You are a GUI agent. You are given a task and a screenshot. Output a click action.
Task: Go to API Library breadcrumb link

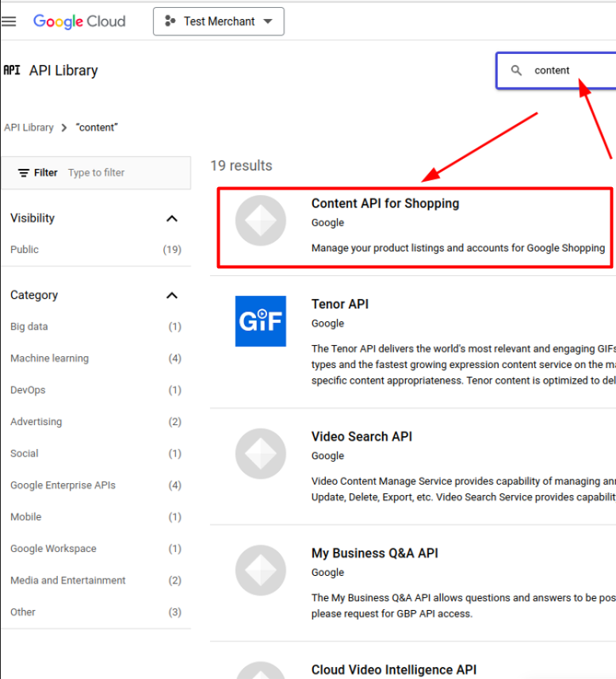29,127
